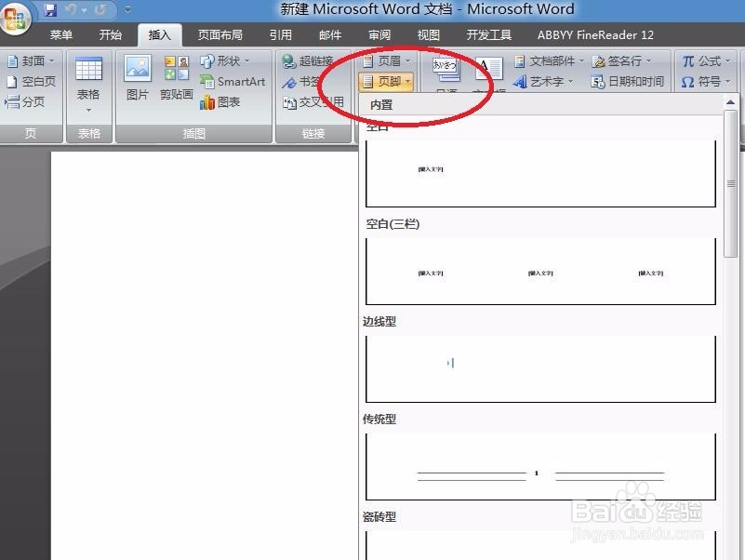Insert 日期和时间 date and time
Image resolution: width=745 pixels, height=560 pixels.
(x=628, y=81)
